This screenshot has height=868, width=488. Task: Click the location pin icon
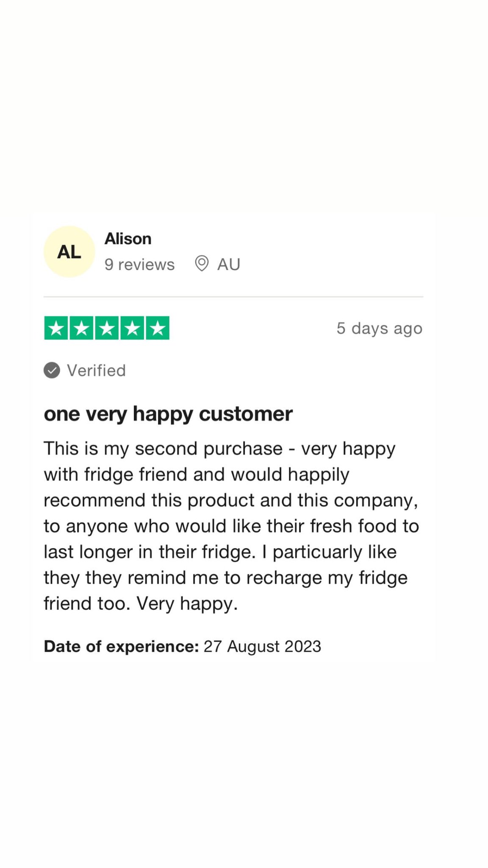(202, 264)
